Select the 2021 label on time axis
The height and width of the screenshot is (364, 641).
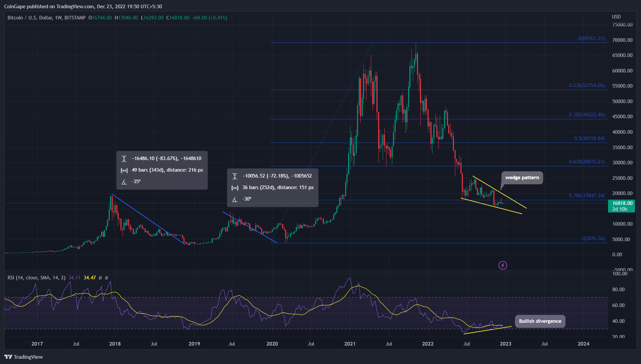pyautogui.click(x=350, y=344)
